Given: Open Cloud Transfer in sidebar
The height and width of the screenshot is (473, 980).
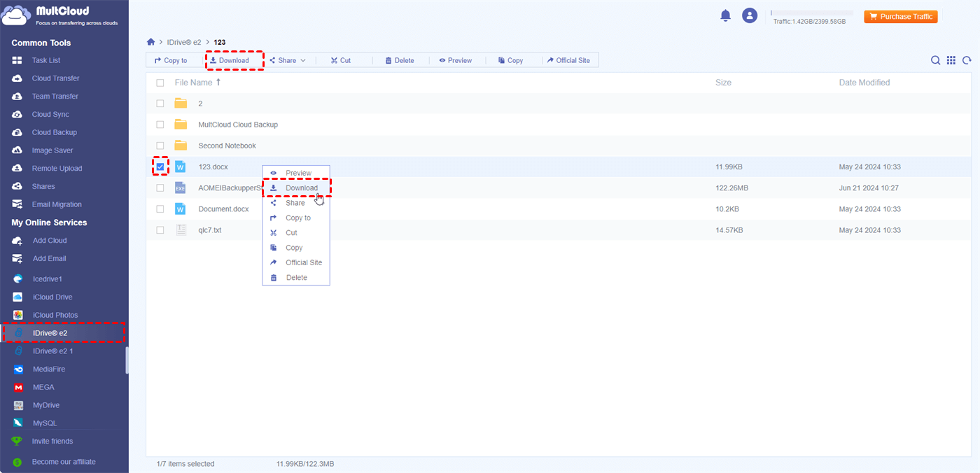Looking at the screenshot, I should (x=55, y=78).
